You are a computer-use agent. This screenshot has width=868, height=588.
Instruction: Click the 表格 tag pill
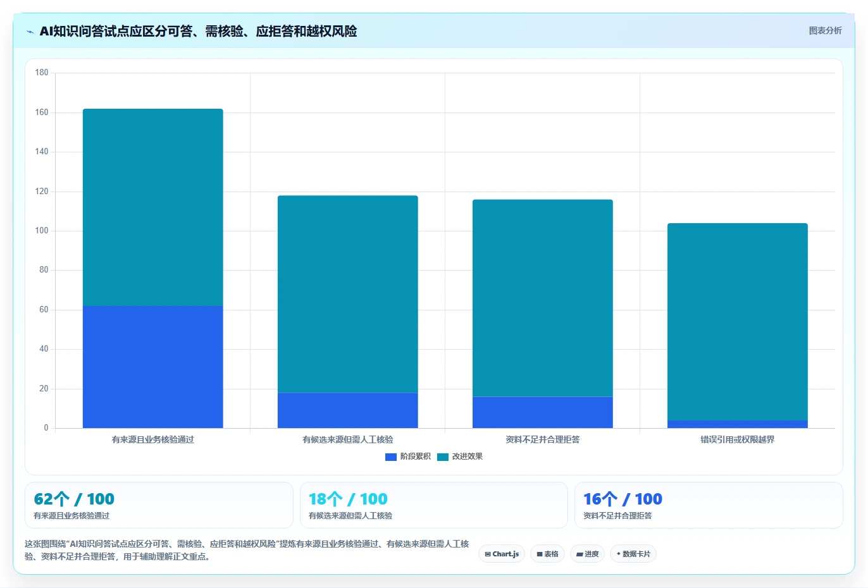tap(547, 554)
